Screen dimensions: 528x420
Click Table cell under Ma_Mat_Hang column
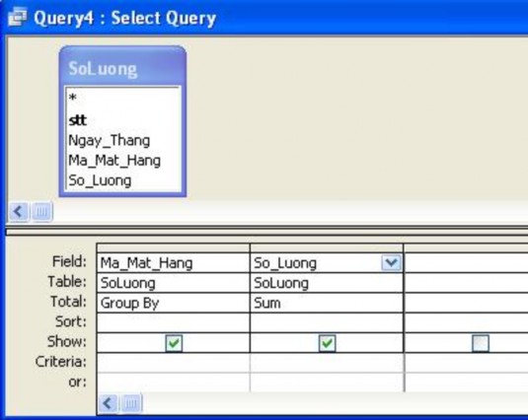point(173,283)
